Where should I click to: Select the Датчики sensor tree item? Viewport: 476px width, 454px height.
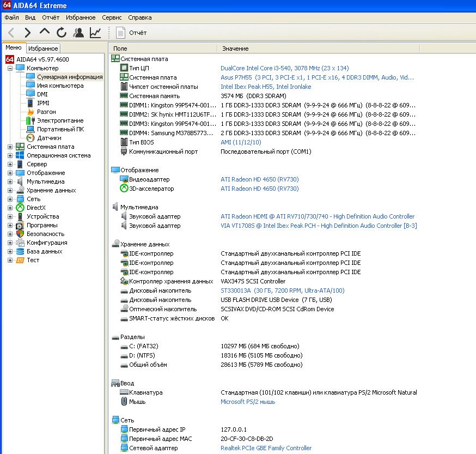pyautogui.click(x=49, y=138)
